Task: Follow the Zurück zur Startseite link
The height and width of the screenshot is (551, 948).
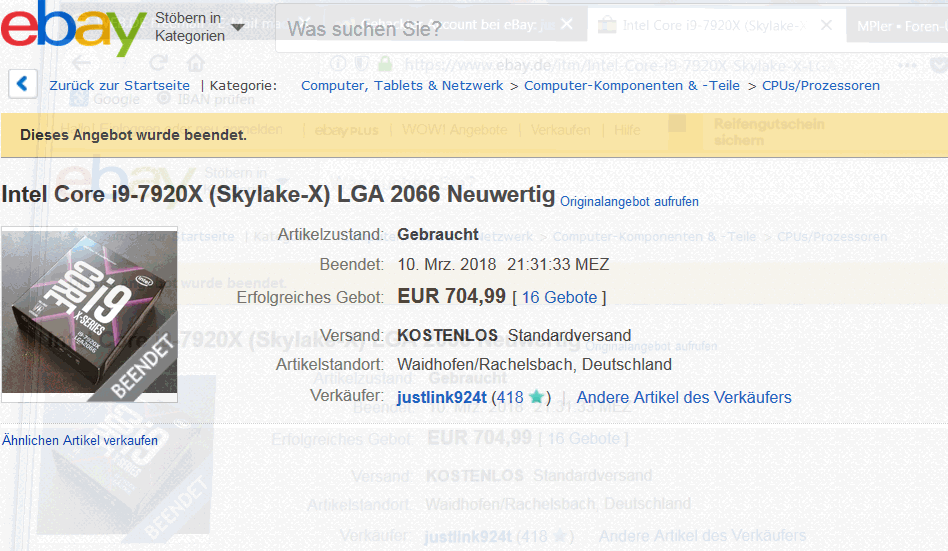Action: 119,86
